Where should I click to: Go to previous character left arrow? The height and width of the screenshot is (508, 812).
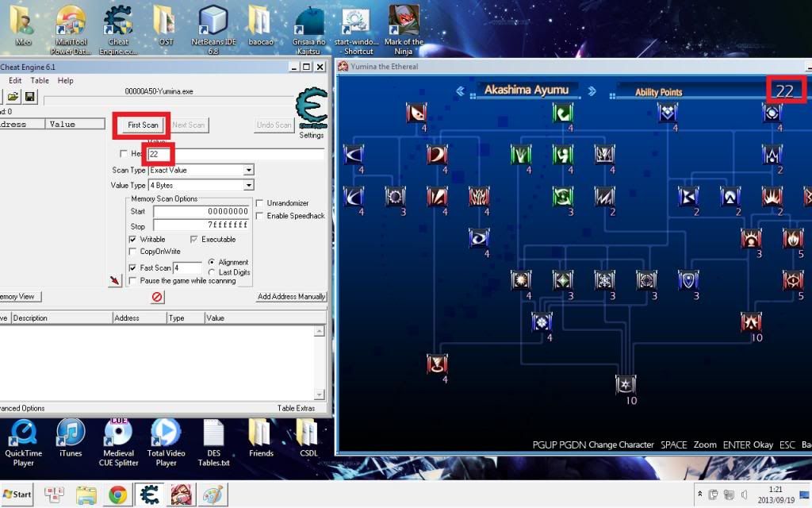[460, 91]
